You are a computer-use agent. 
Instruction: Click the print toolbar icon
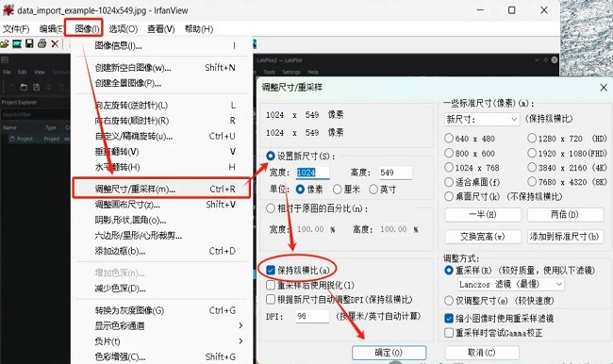pyautogui.click(x=41, y=43)
